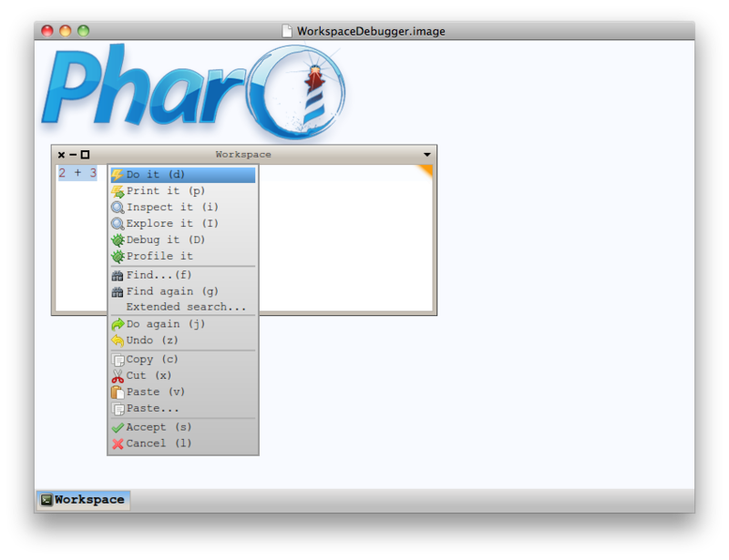The image size is (729, 560).
Task: Click the bug icon beside Debug it
Action: 118,240
